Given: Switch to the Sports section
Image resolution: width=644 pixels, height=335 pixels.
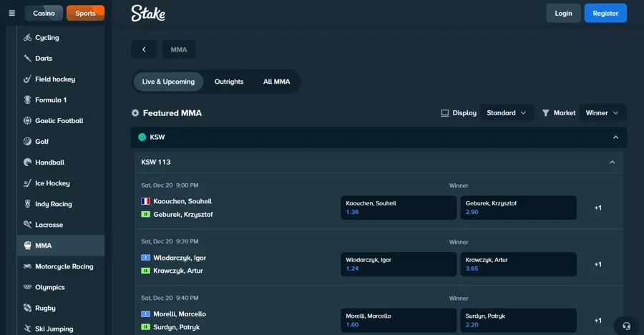Looking at the screenshot, I should click(85, 13).
